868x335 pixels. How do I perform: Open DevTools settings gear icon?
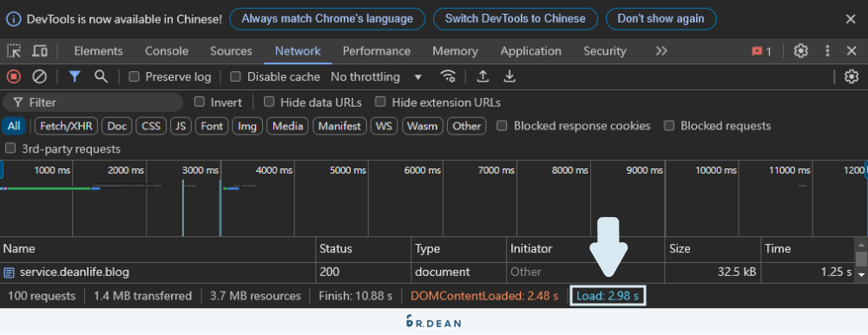click(801, 51)
